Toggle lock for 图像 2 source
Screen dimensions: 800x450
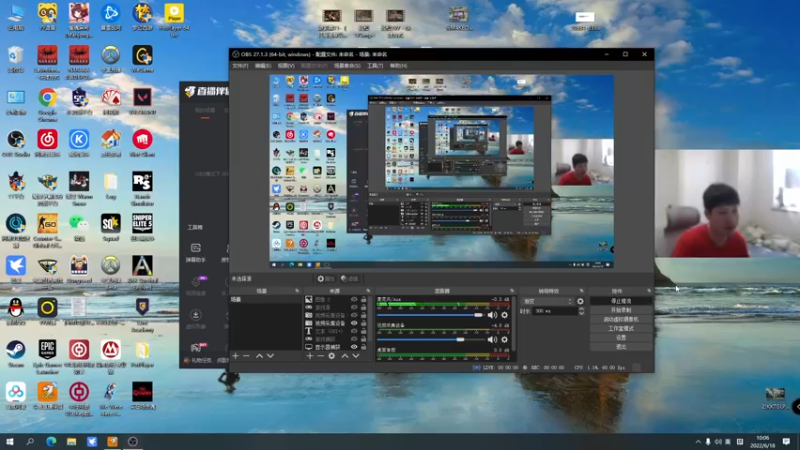[x=363, y=299]
